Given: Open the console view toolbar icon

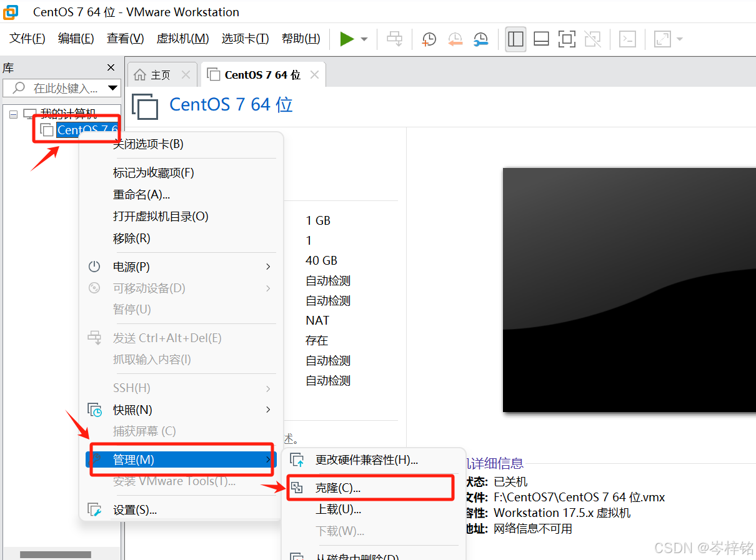Looking at the screenshot, I should pyautogui.click(x=627, y=39).
